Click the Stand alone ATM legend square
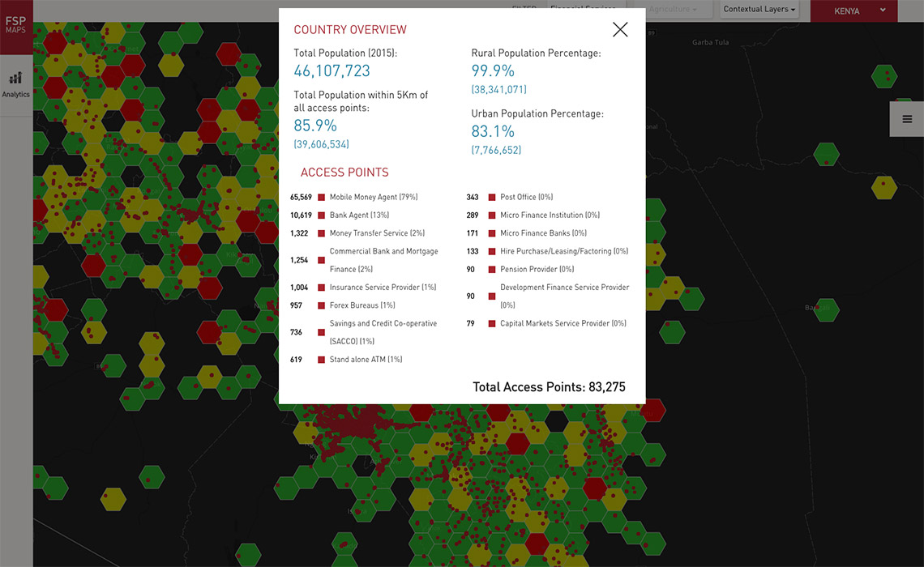This screenshot has height=567, width=924. tap(321, 360)
